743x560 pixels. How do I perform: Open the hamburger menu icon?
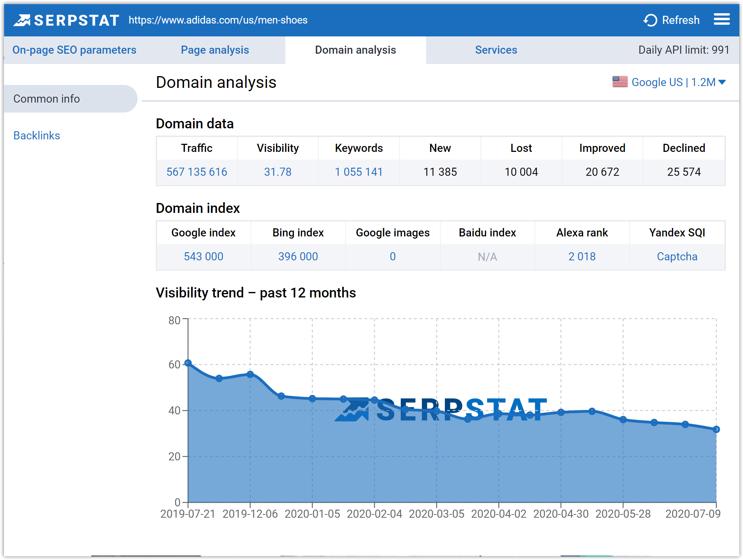(x=722, y=19)
